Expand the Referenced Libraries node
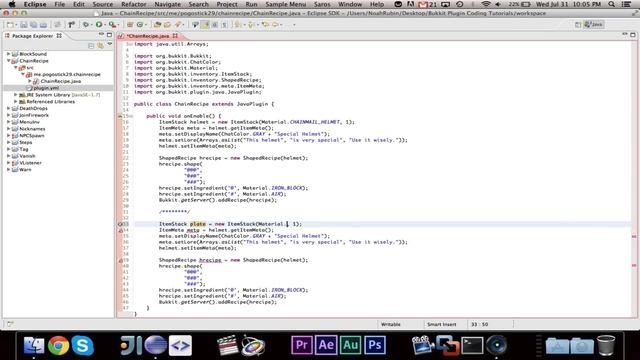 16,102
